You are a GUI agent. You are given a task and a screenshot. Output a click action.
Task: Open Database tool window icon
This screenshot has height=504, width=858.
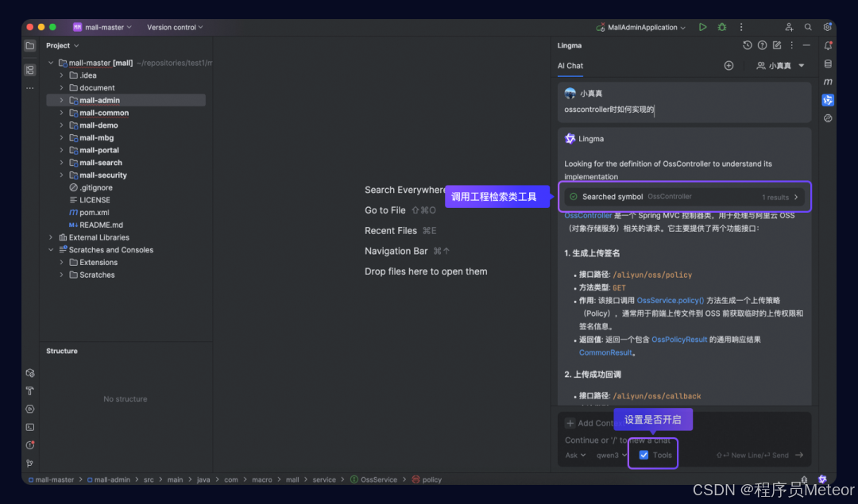pyautogui.click(x=828, y=64)
